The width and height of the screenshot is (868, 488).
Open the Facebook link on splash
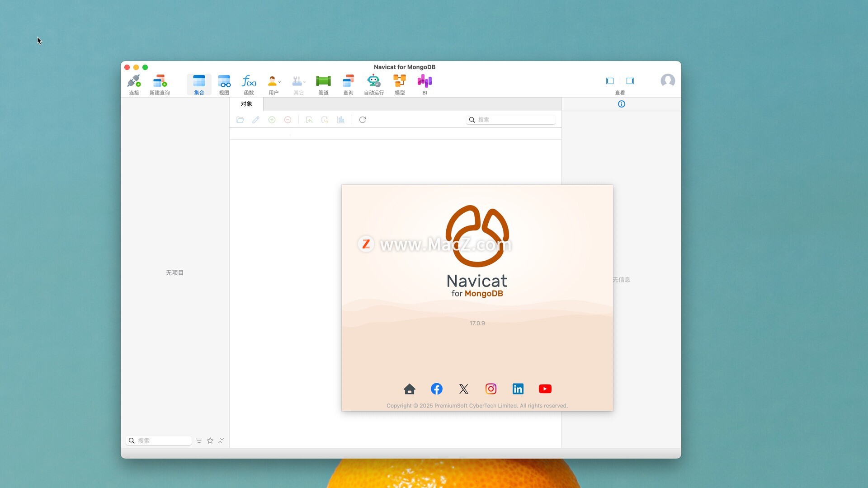click(x=437, y=389)
